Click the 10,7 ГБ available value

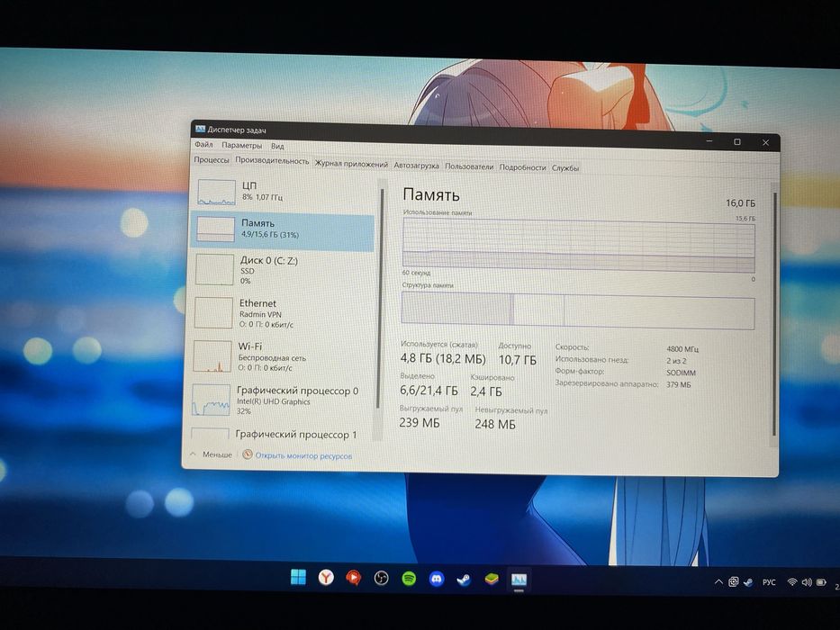click(x=518, y=360)
